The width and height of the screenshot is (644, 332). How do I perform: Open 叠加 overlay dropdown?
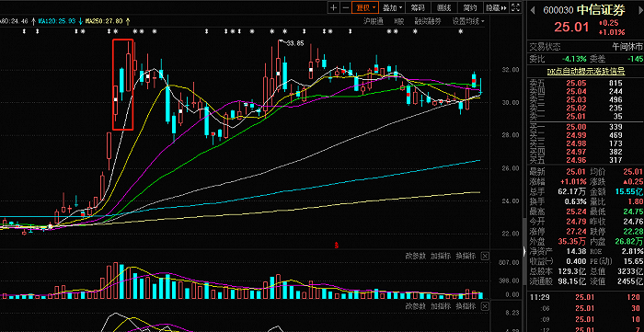point(392,7)
